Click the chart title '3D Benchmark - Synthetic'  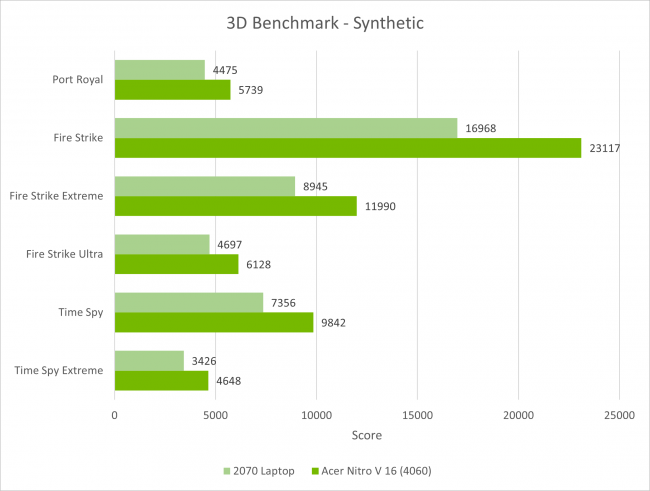click(x=325, y=23)
